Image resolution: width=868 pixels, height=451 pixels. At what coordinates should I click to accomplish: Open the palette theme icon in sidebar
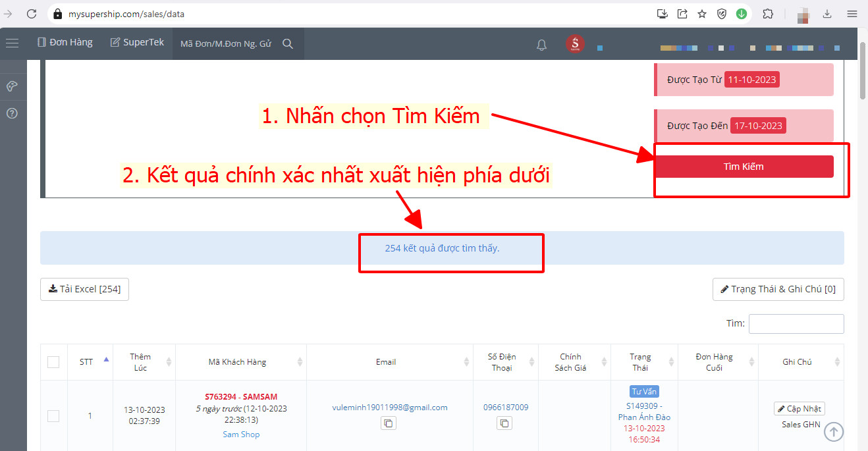pyautogui.click(x=12, y=86)
